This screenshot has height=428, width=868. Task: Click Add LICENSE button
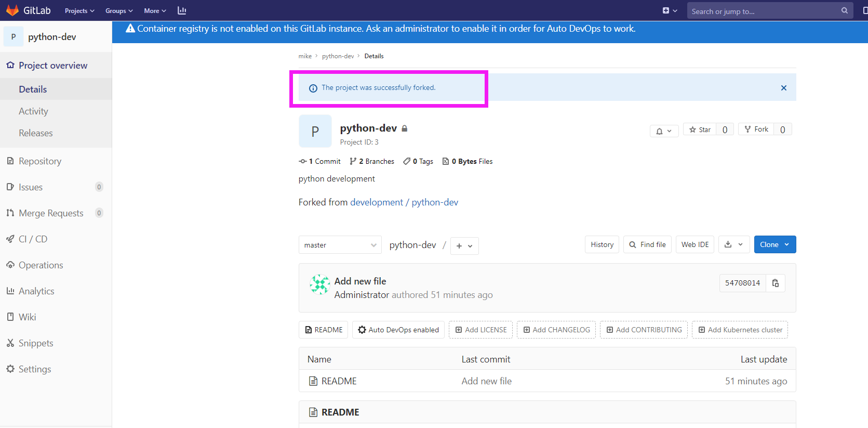[x=481, y=330]
